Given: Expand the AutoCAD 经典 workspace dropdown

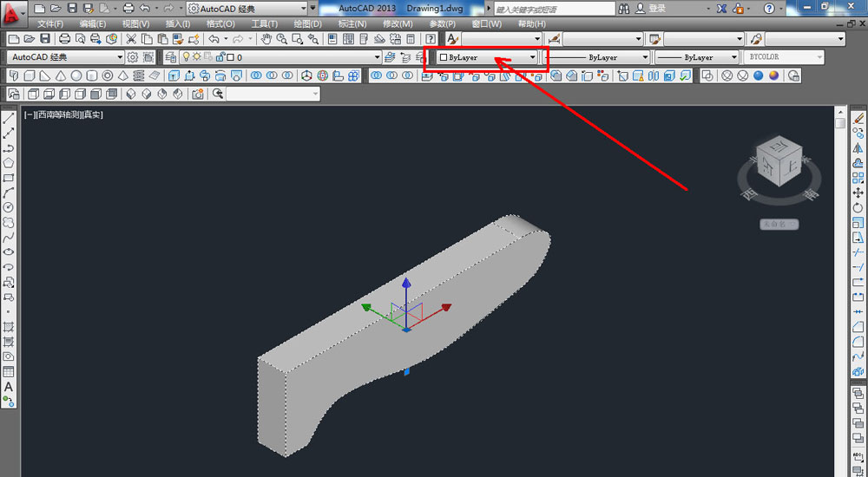Looking at the screenshot, I should (x=66, y=57).
